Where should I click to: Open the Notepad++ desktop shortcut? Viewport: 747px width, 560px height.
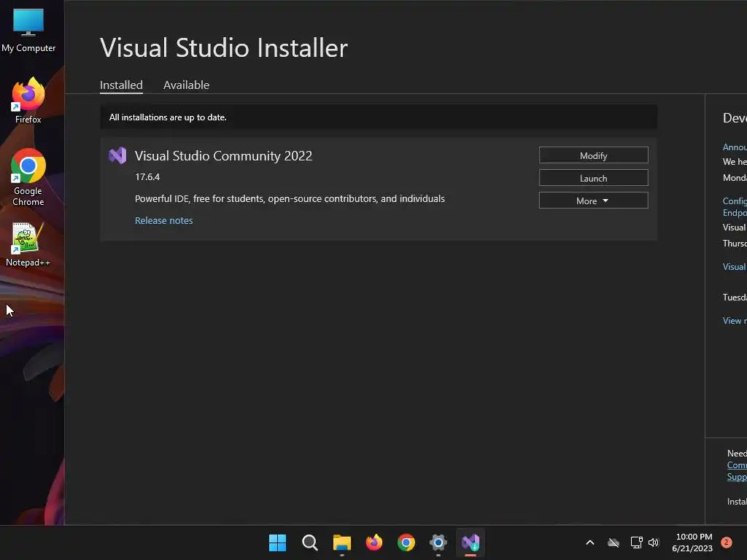click(28, 244)
